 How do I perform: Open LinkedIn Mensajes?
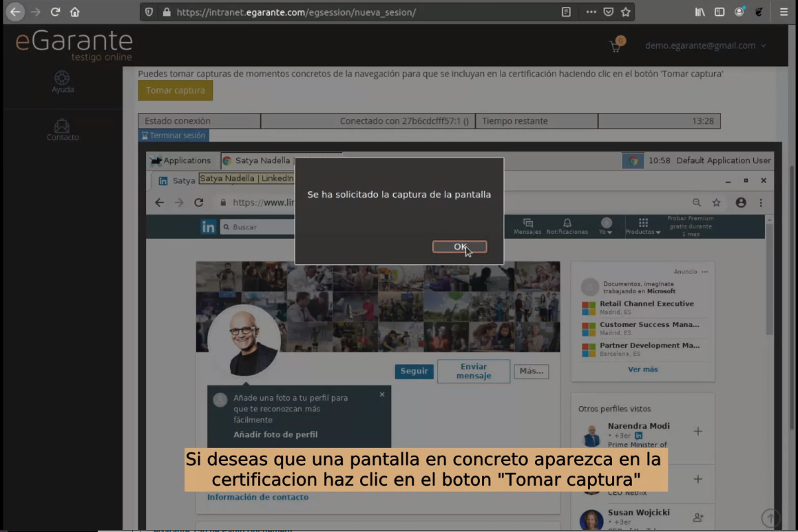tap(527, 226)
